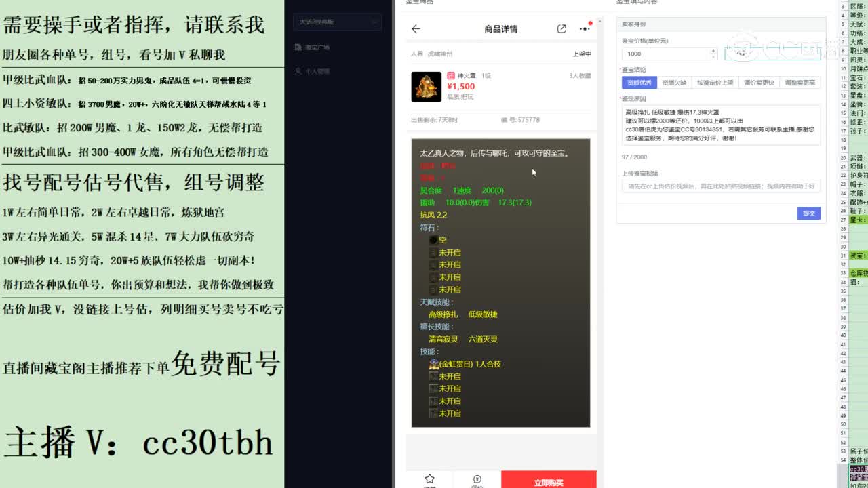Viewport: 868px width, 488px height.
Task: Go back using the 商品详情 arrow
Action: [x=416, y=28]
